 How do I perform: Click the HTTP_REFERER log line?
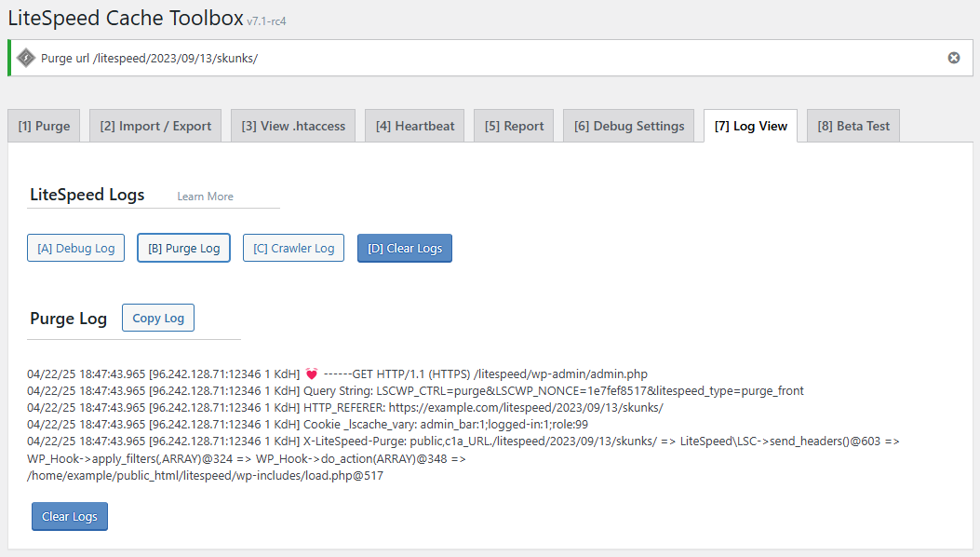(345, 408)
